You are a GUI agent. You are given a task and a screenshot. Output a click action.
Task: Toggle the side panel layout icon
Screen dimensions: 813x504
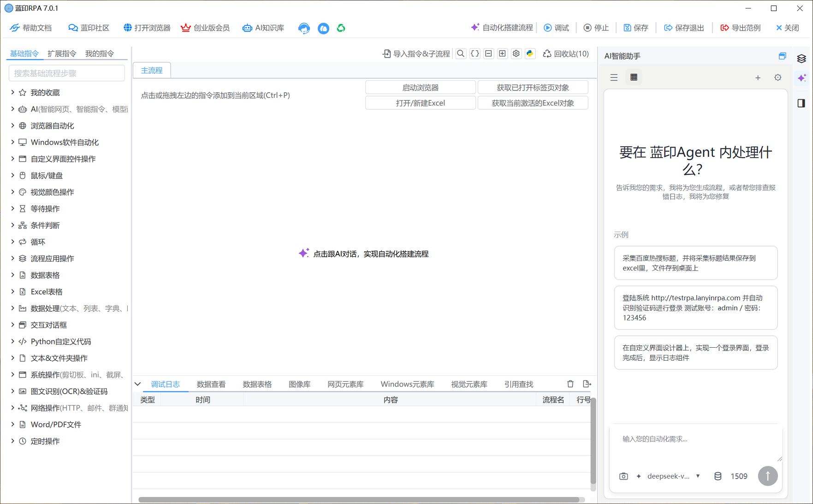[x=801, y=103]
